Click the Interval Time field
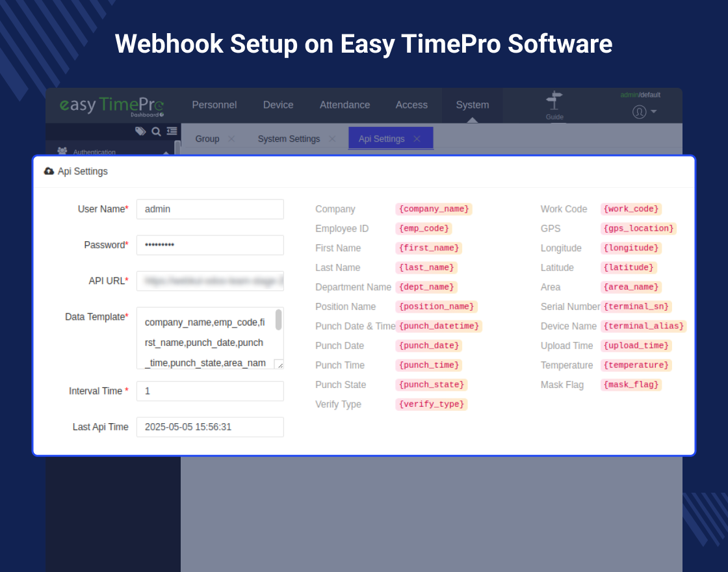Viewport: 728px width, 572px height. (210, 391)
